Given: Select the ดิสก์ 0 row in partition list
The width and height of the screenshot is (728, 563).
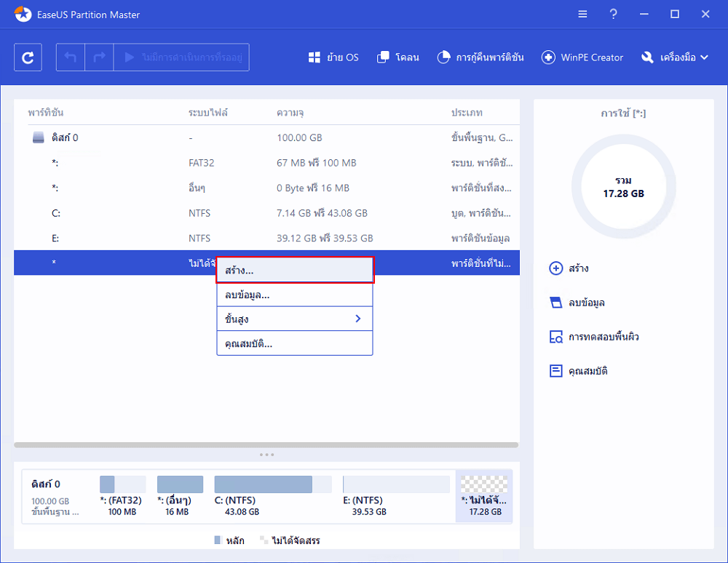Looking at the screenshot, I should point(266,137).
